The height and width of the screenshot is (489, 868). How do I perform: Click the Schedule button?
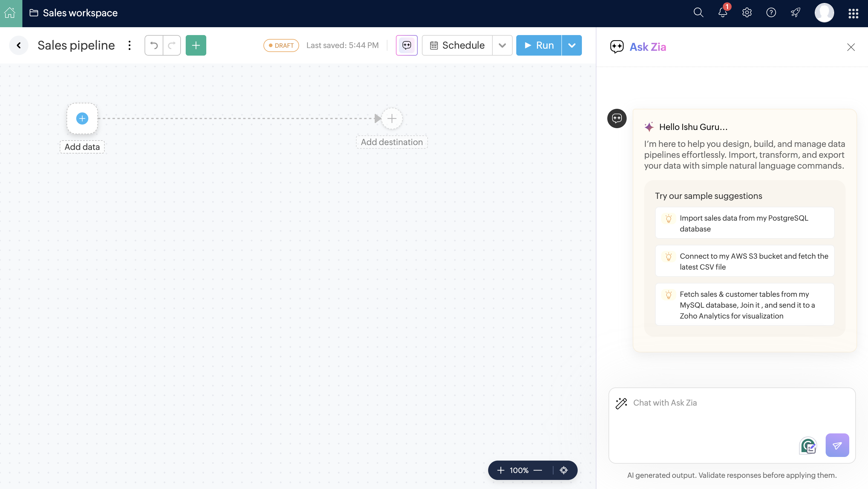457,45
